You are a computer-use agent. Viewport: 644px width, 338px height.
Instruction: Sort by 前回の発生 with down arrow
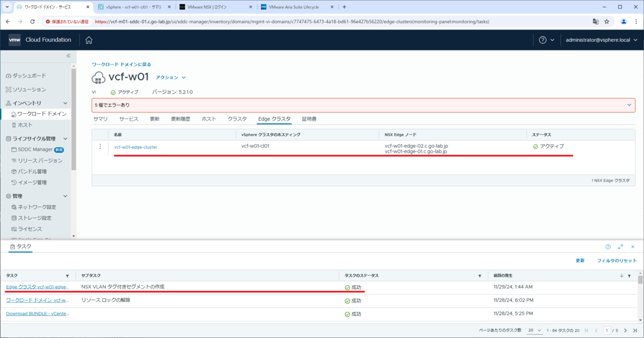[x=621, y=276]
